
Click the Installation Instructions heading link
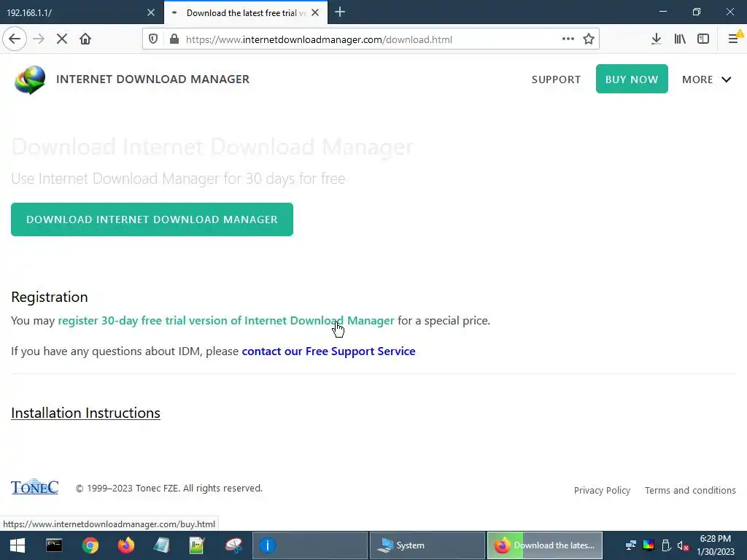click(x=86, y=413)
